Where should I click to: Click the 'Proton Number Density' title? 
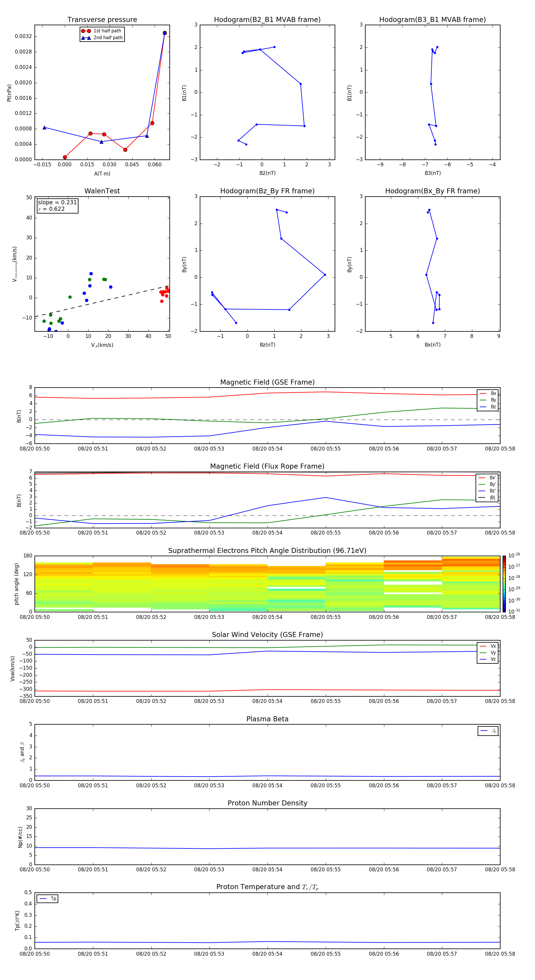(x=267, y=803)
